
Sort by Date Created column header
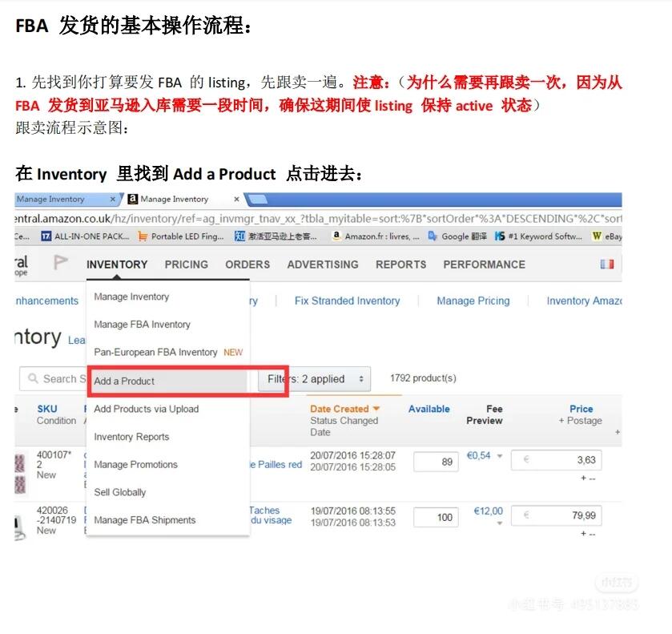(344, 410)
